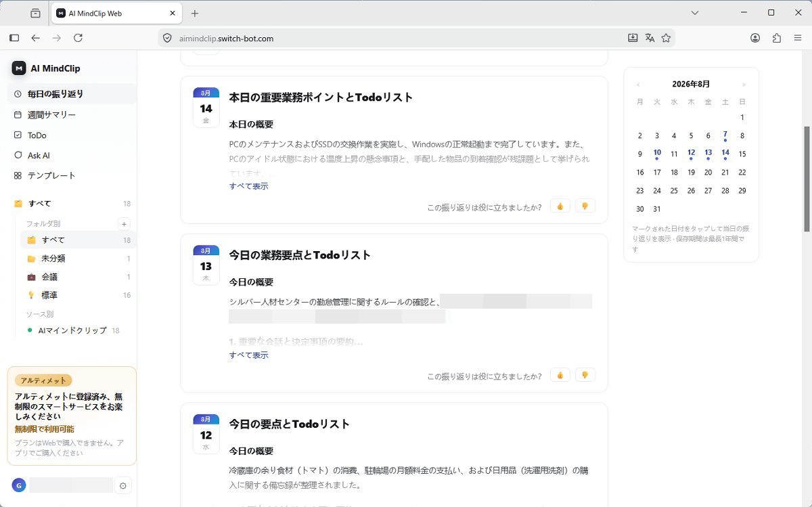
Task: Open 本日の重要業務ポイントとTodoリスト title
Action: tap(321, 97)
